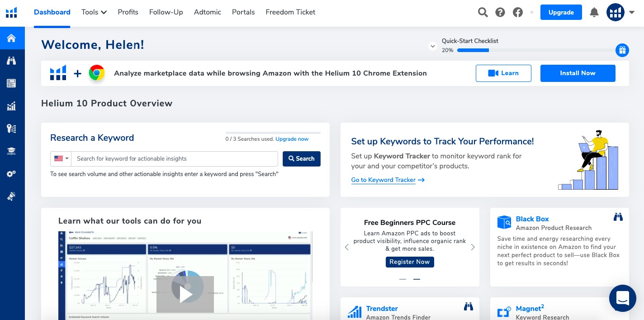Open the Portals menu item

243,12
